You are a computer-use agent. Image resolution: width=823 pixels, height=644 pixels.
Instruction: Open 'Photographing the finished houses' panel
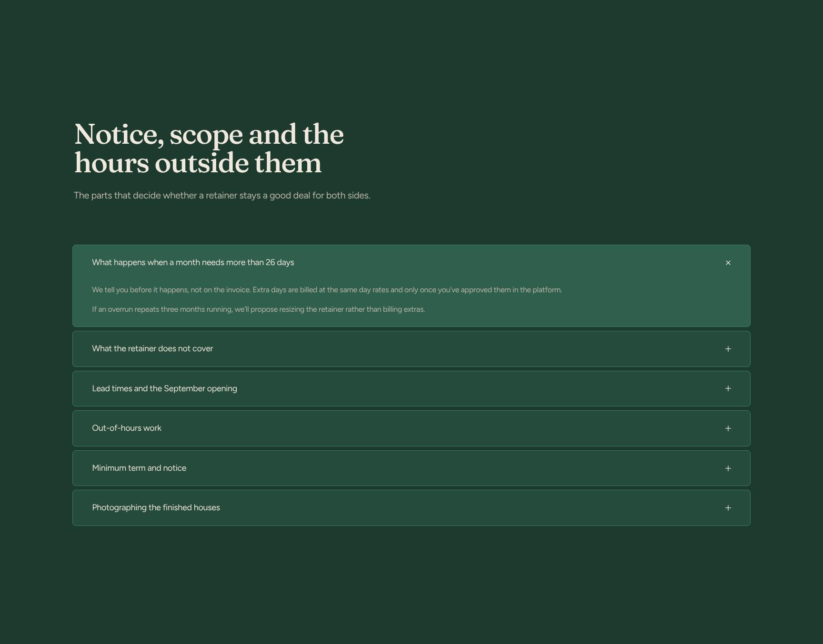(411, 508)
